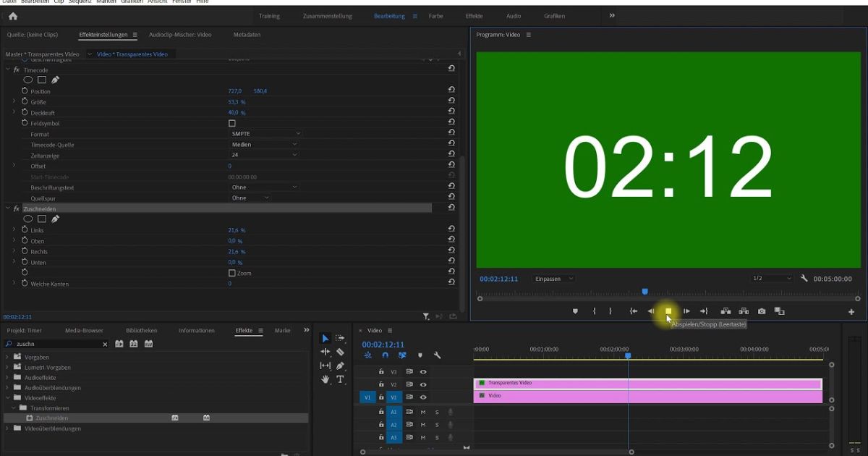868x456 pixels.
Task: Select the Pen tool in timeline toolbar
Action: tap(341, 365)
